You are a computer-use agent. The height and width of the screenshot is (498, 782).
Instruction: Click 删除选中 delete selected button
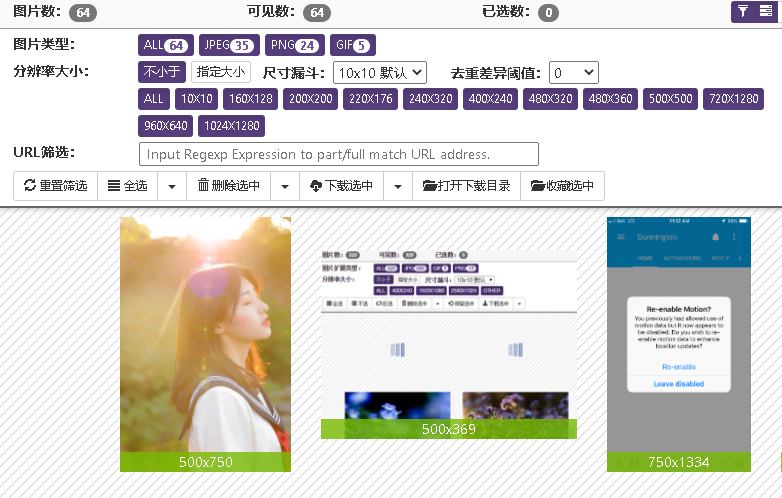pyautogui.click(x=229, y=186)
